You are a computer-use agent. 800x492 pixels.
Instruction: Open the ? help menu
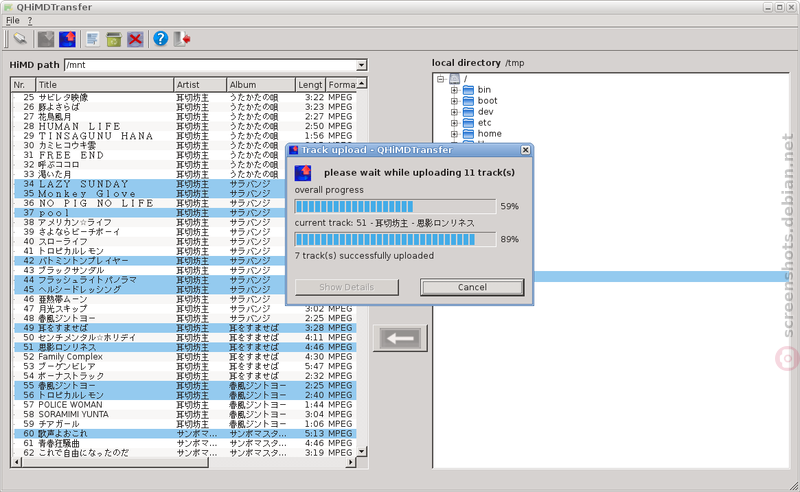tap(30, 20)
